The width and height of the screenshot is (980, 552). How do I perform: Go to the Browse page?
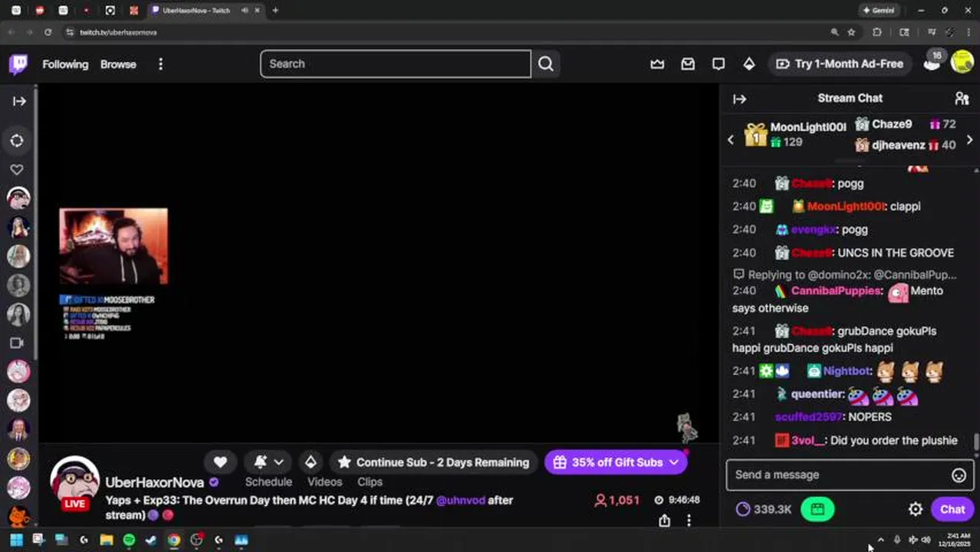(x=118, y=64)
